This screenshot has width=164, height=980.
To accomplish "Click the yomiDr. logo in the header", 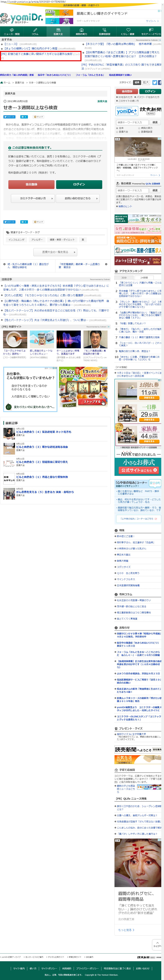I will click(22, 18).
